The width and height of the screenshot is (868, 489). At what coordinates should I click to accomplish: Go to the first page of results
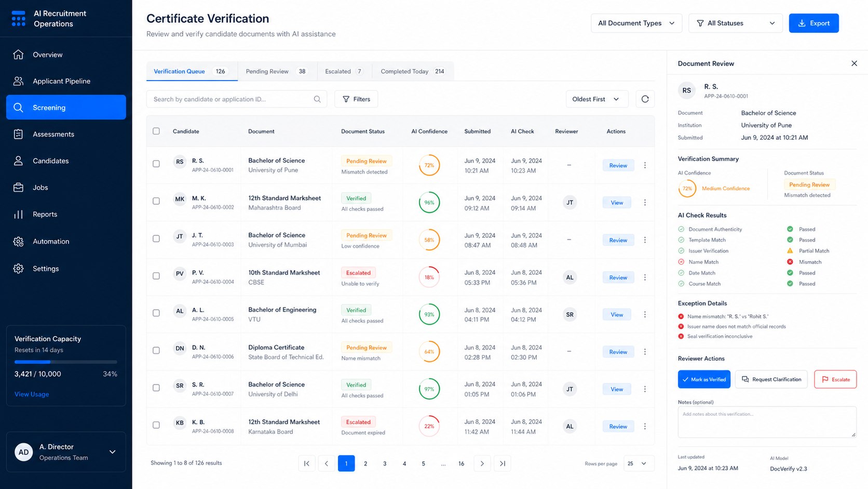[307, 464]
